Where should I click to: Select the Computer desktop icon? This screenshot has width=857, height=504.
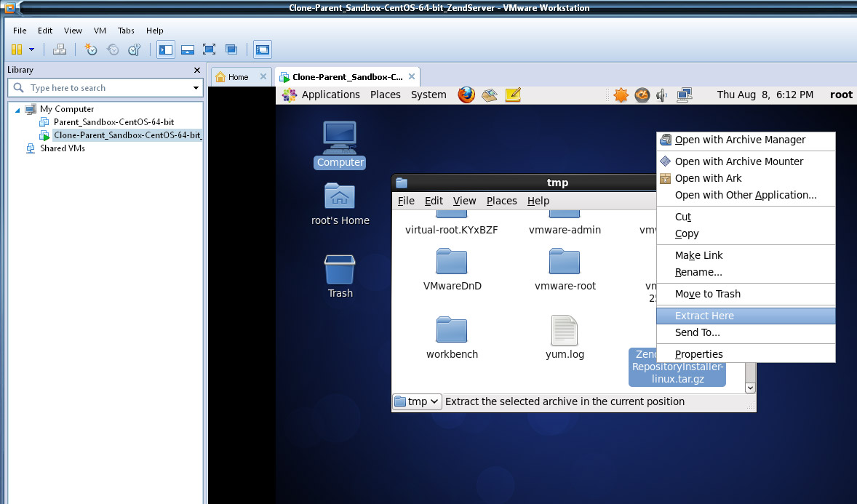340,145
